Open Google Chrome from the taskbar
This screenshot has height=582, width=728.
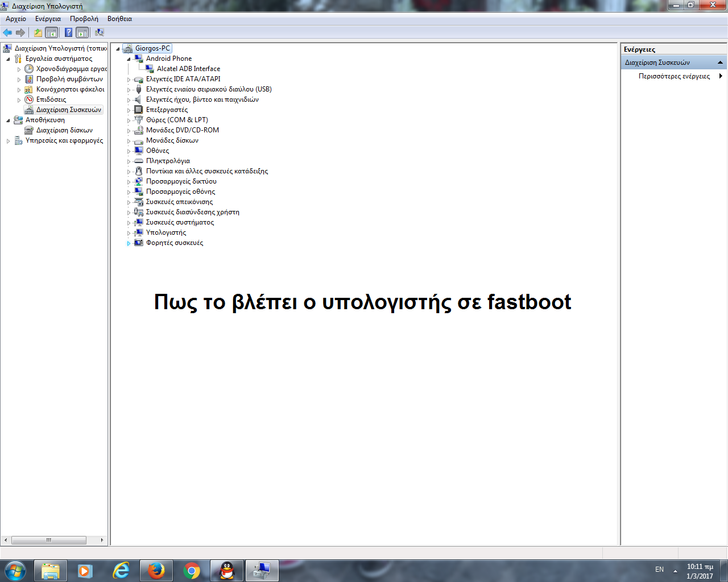pos(192,570)
